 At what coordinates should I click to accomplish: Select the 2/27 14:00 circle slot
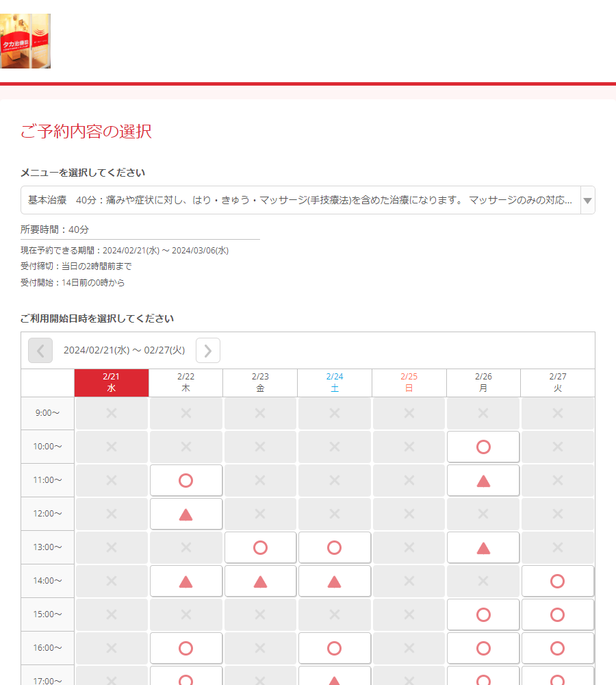click(x=557, y=581)
